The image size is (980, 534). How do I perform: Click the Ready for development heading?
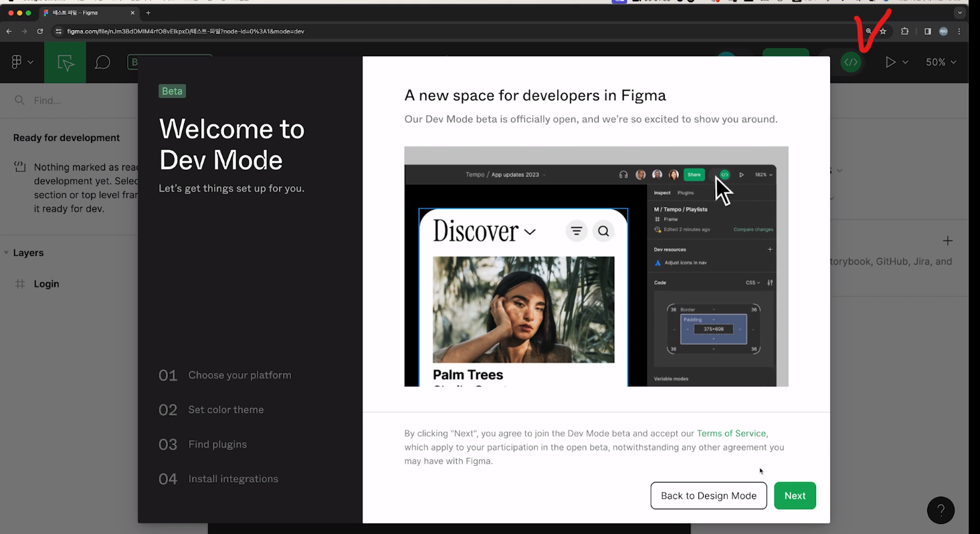click(x=67, y=138)
